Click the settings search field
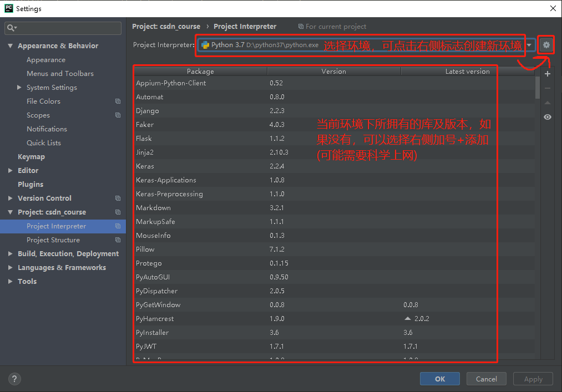 coord(63,28)
